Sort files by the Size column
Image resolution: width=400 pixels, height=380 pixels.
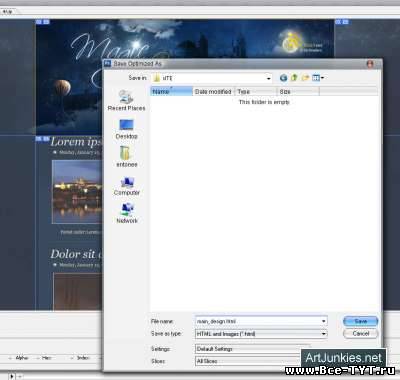tap(298, 91)
